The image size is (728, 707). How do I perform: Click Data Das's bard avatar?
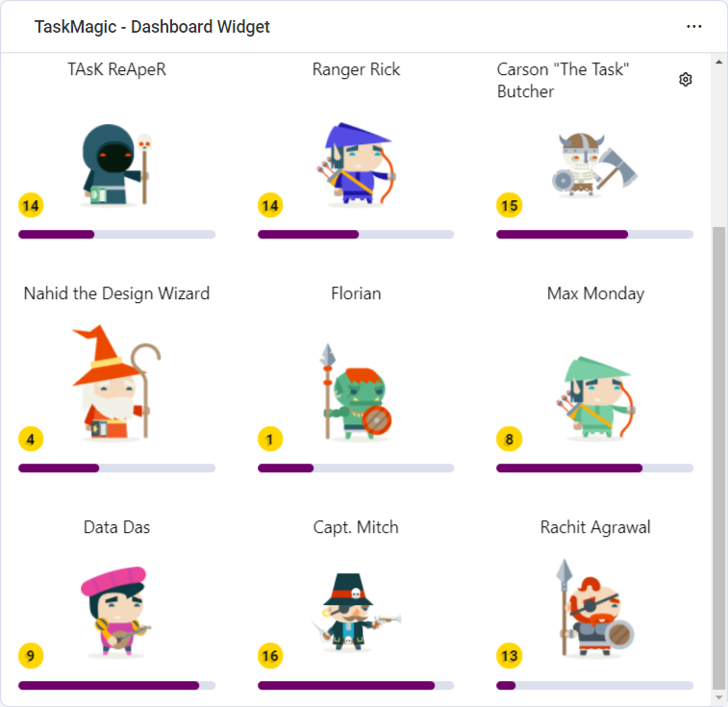[x=116, y=611]
